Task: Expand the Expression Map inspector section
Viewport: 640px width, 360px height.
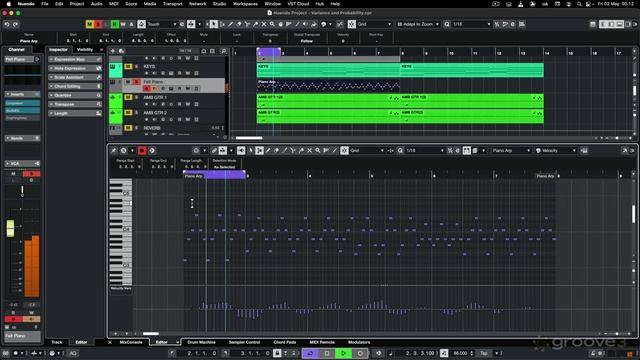Action: click(x=75, y=60)
